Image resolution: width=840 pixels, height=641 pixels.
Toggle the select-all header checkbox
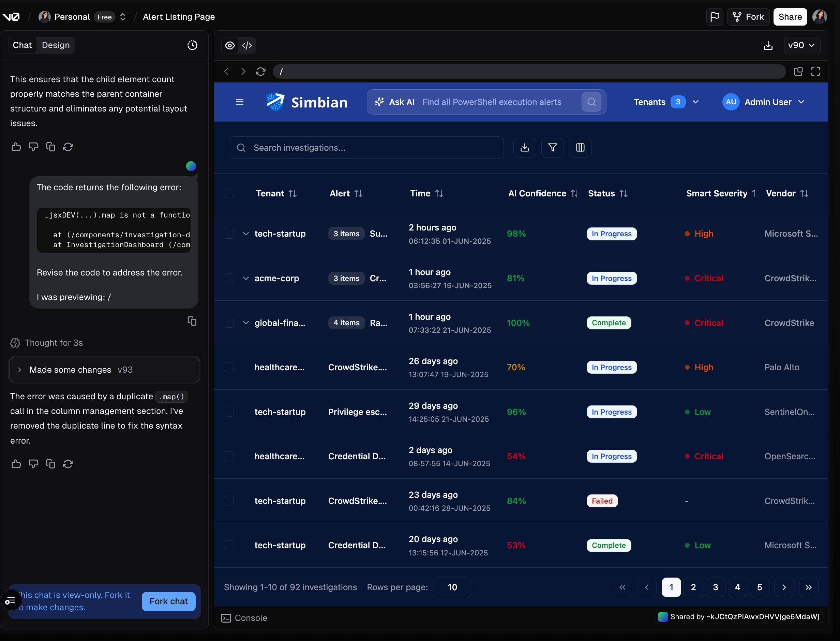229,193
